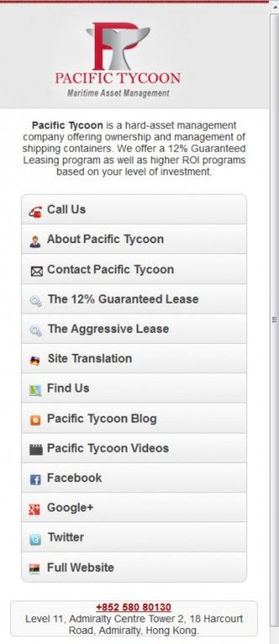
Task: Click the orange blog icon beside Pacific Tycoon Blog
Action: [35, 420]
